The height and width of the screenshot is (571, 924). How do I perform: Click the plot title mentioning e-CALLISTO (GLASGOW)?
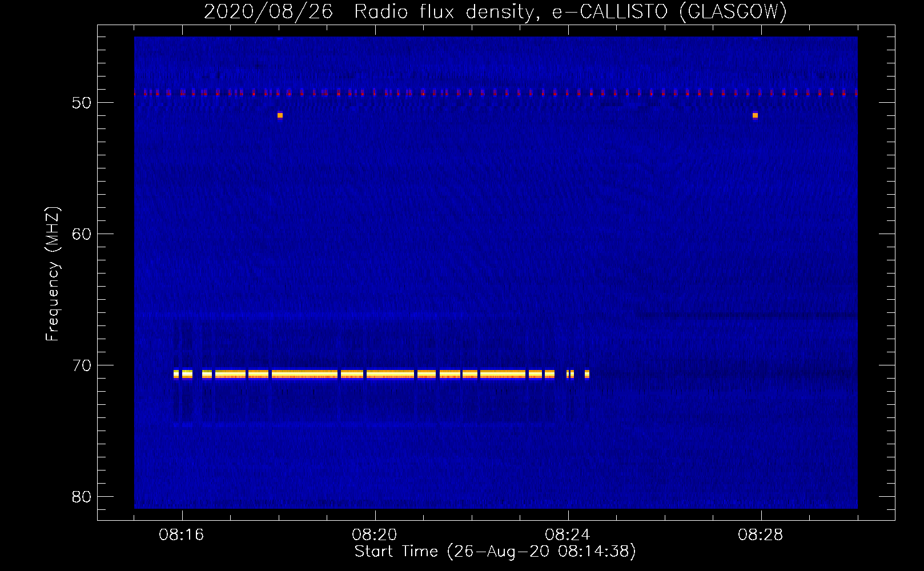[x=495, y=11]
